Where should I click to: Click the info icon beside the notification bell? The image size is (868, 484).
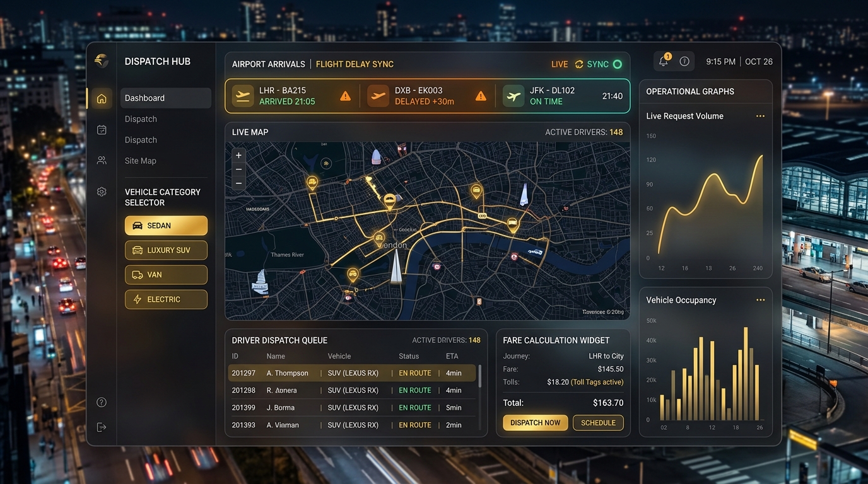tap(684, 61)
